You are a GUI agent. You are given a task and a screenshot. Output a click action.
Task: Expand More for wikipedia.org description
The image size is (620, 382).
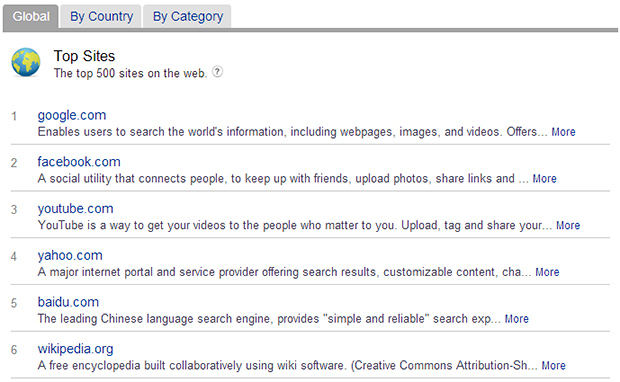tap(554, 365)
